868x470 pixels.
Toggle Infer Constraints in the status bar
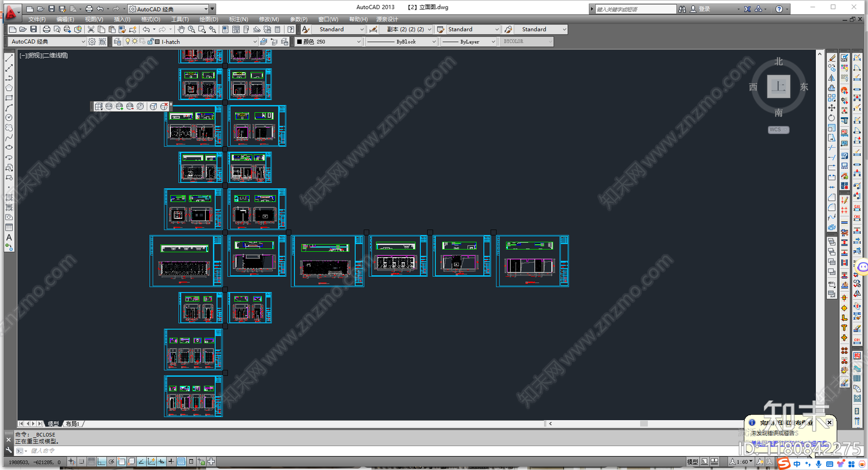(x=71, y=462)
